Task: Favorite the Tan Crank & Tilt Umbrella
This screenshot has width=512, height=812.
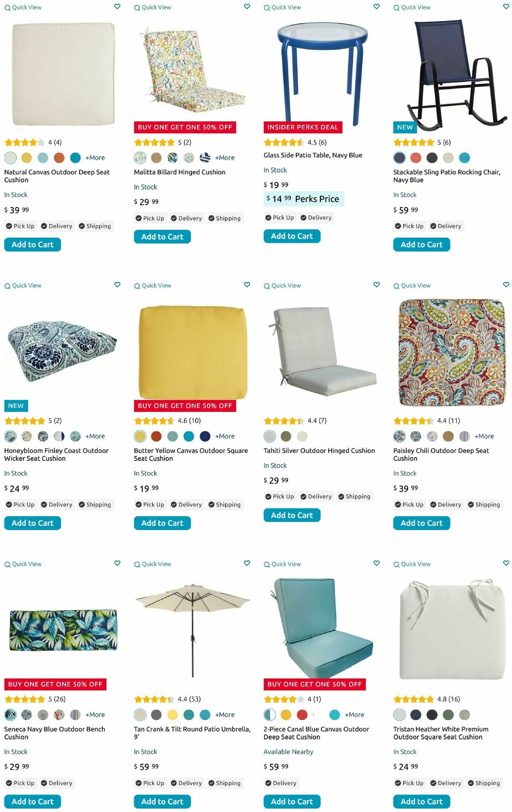Action: (x=247, y=563)
